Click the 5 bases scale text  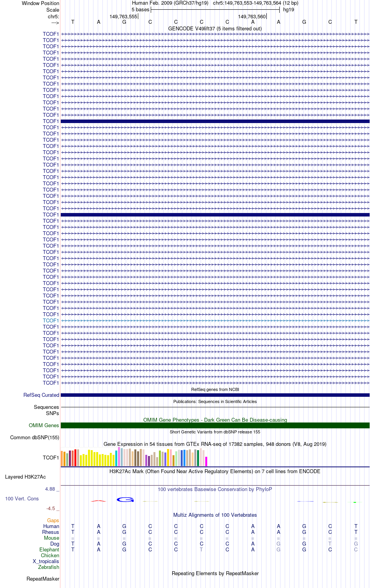(140, 10)
